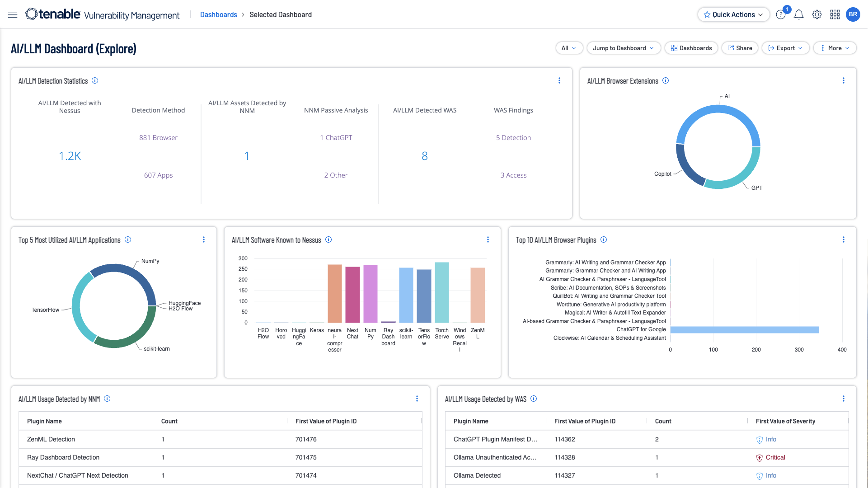The height and width of the screenshot is (488, 868).
Task: Open AI/LLM Software Known to Nessus options
Action: point(488,240)
